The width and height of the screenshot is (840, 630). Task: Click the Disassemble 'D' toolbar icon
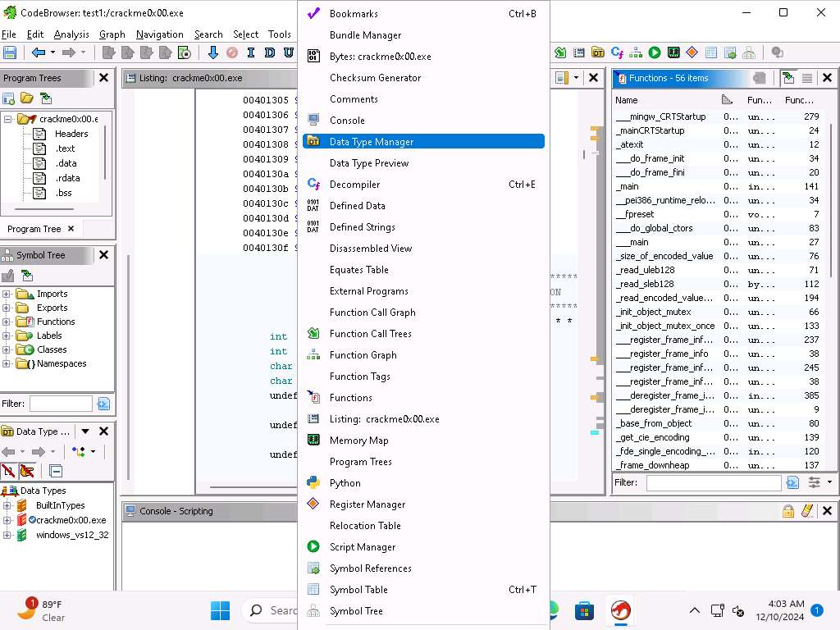270,52
